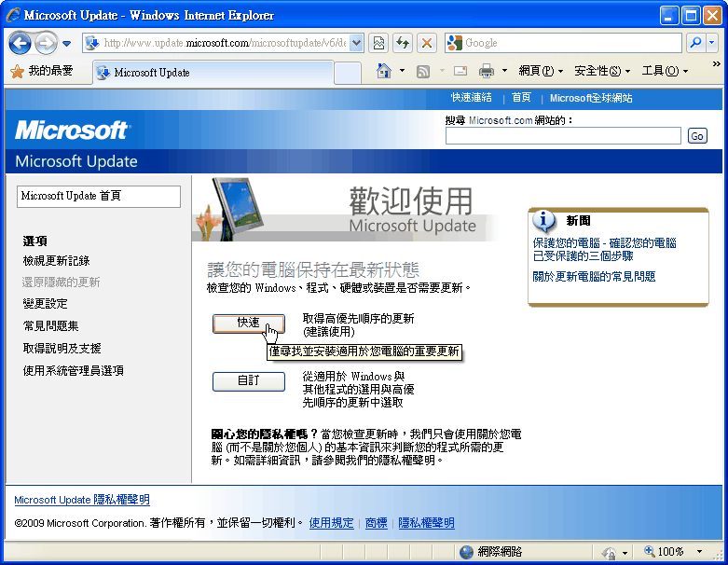Expand the security status dropdown arrow
This screenshot has height=565, width=728.
point(625,553)
